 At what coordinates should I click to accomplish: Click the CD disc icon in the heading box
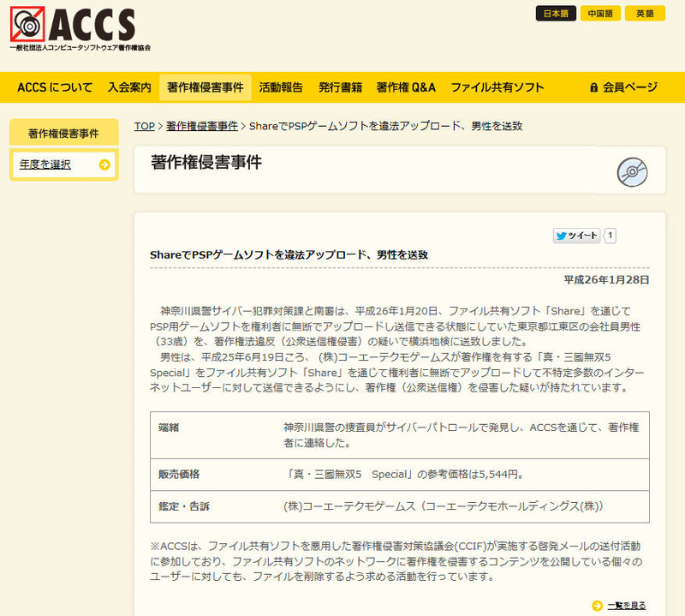click(x=632, y=171)
